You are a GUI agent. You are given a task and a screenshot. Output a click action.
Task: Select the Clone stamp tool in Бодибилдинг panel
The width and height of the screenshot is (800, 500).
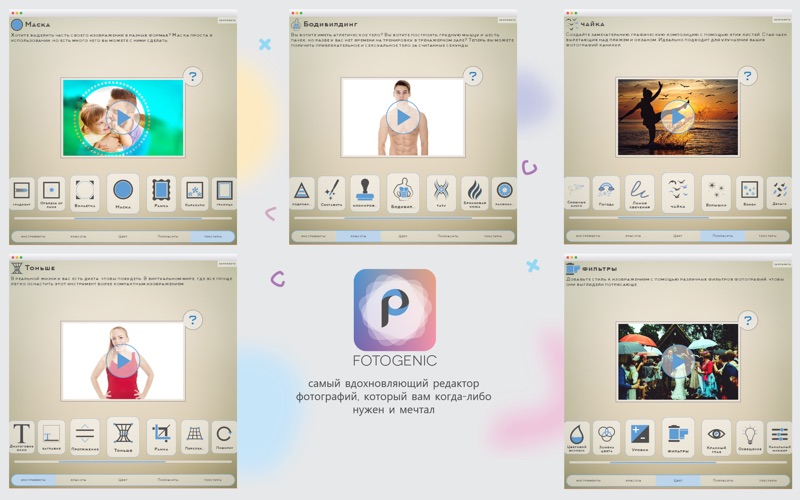tap(365, 193)
